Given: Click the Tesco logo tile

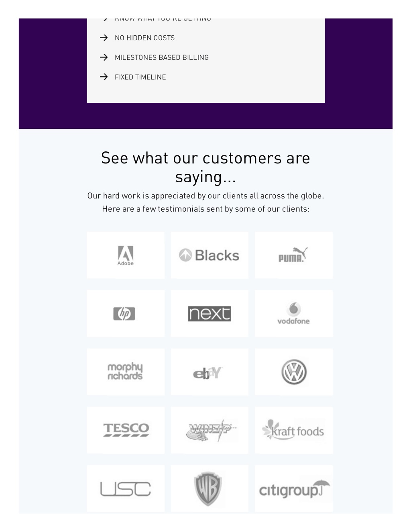Looking at the screenshot, I should coord(126,430).
